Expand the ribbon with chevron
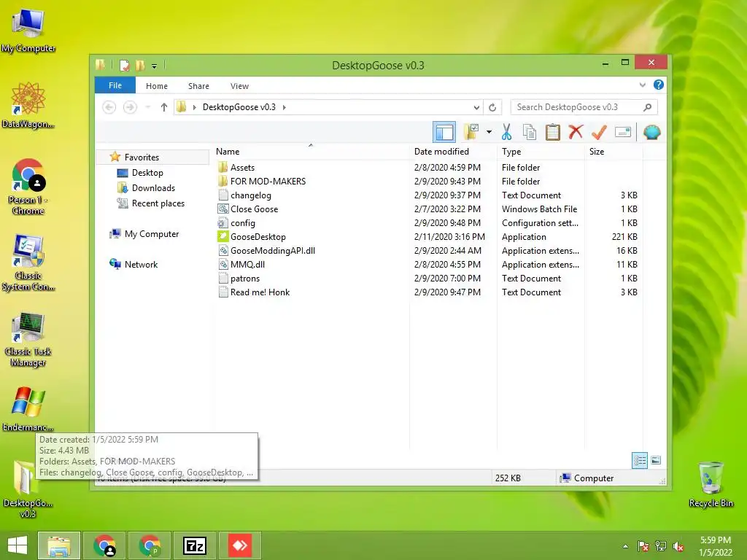This screenshot has height=560, width=747. click(x=642, y=85)
